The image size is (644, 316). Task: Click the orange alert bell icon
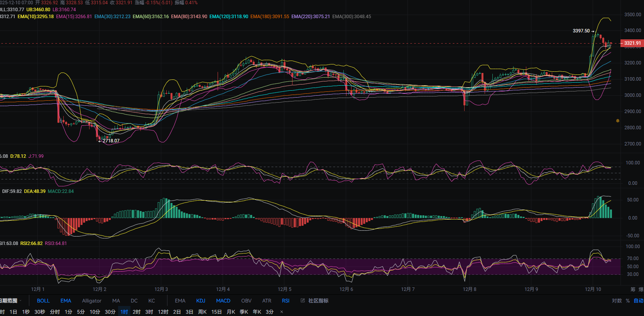point(618,121)
